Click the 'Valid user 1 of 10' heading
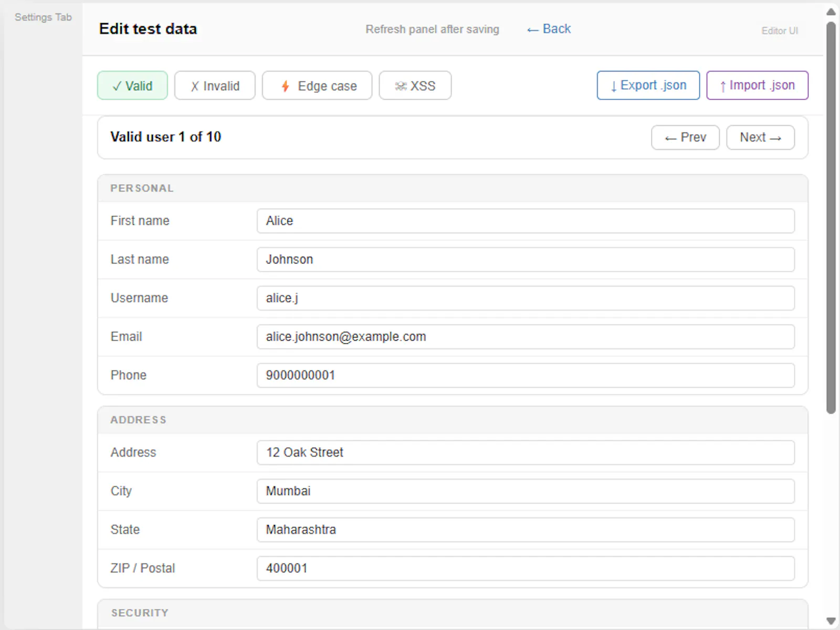 165,137
